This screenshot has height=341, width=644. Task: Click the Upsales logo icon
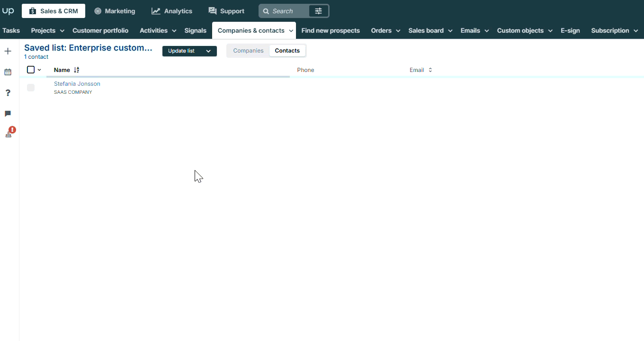(8, 11)
